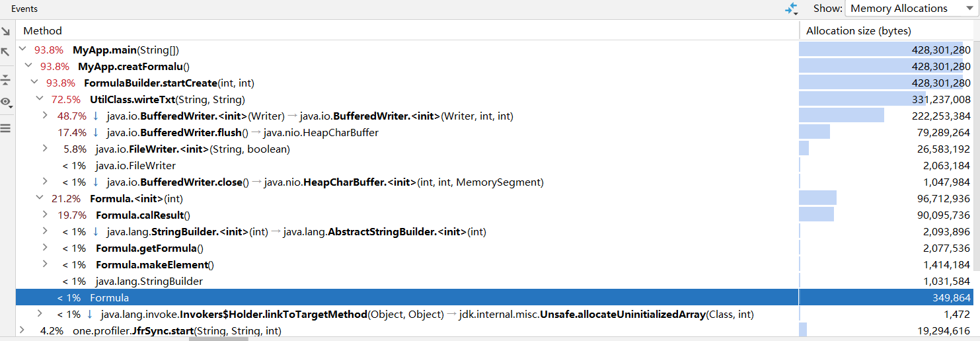Expand the one.profiler.JfrSync.start node
The image size is (980, 341).
(22, 330)
